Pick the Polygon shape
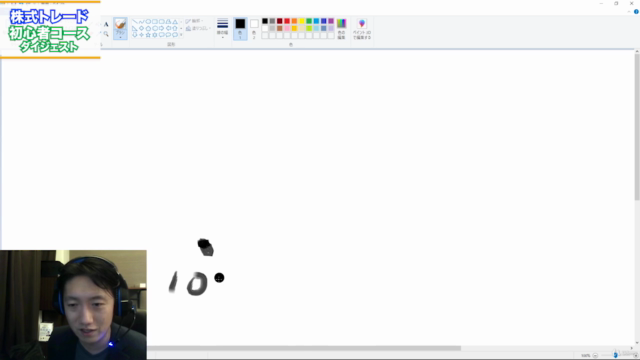Screen dimensions: 640x360 168,22
